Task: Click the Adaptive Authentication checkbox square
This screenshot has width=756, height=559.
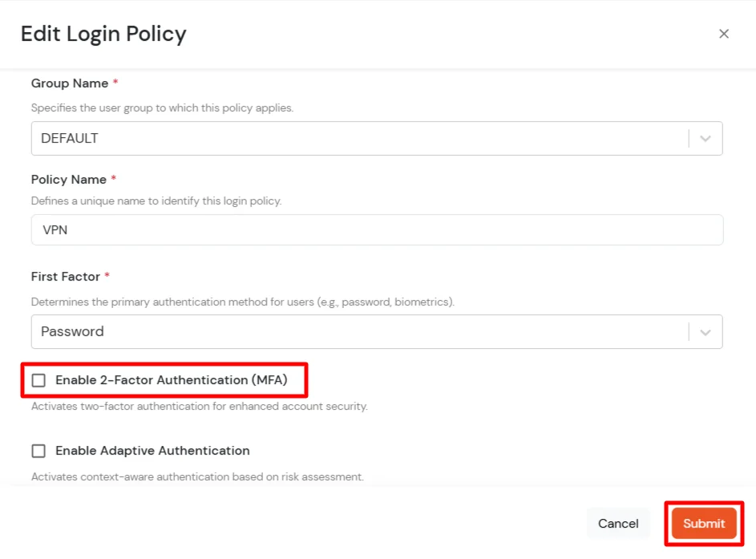Action: 38,451
